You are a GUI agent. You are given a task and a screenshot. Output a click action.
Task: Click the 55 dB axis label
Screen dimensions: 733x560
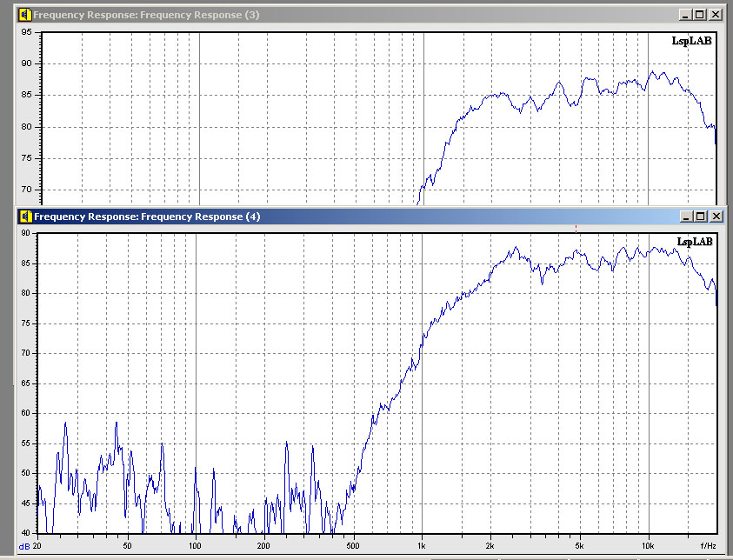(x=25, y=443)
